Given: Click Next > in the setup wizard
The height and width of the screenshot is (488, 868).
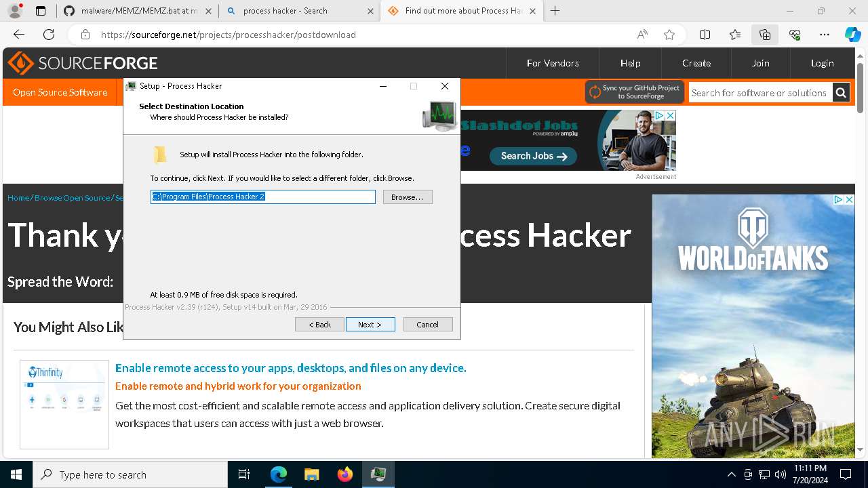Looking at the screenshot, I should coord(370,325).
